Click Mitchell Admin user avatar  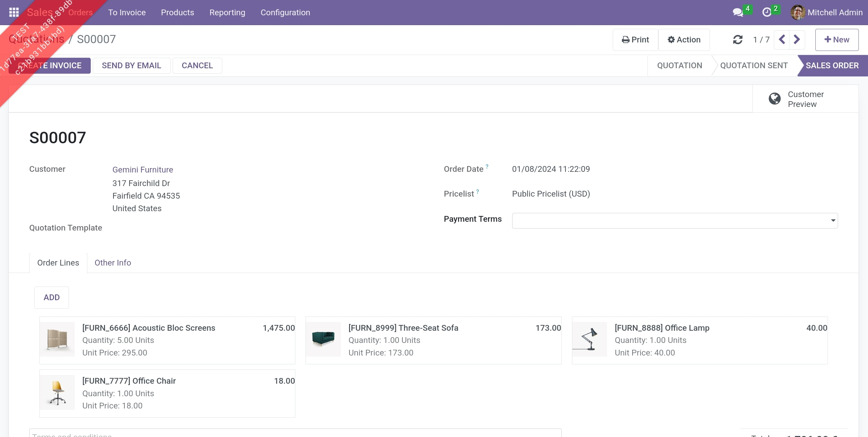coord(797,13)
